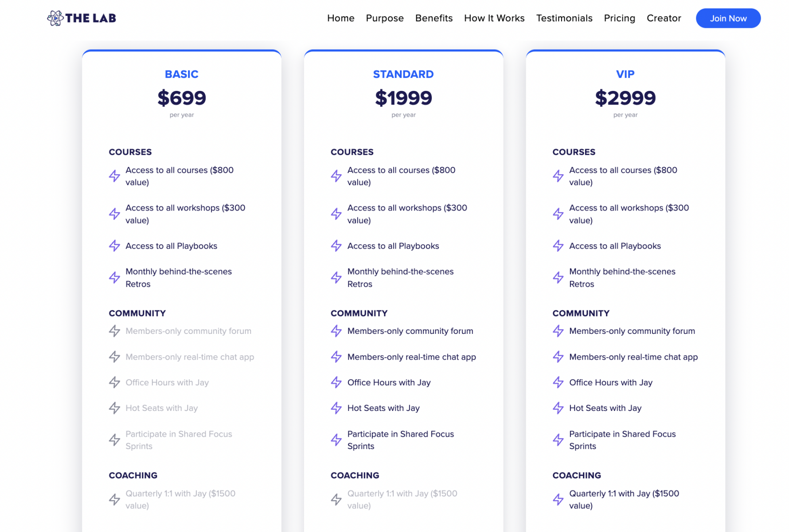Navigate to the Testimonials section
This screenshot has height=532, width=789.
[564, 18]
